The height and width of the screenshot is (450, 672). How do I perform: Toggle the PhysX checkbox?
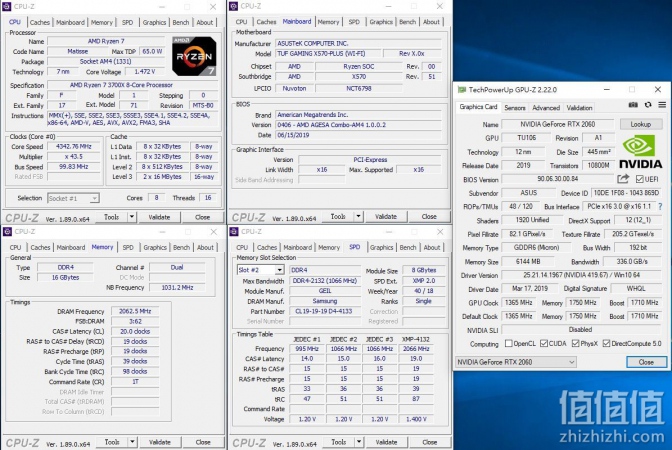[x=576, y=343]
